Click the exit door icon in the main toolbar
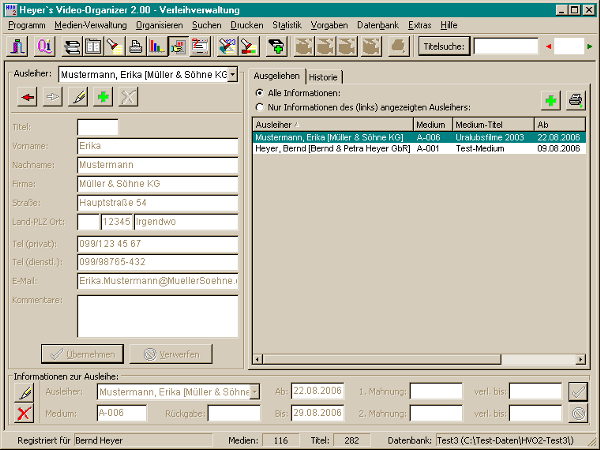This screenshot has width=600, height=450. tap(18, 46)
